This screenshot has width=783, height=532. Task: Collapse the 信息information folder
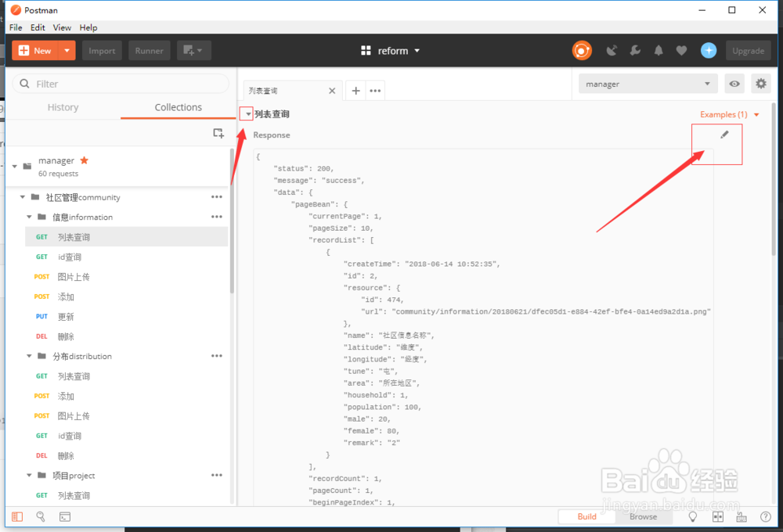click(29, 217)
